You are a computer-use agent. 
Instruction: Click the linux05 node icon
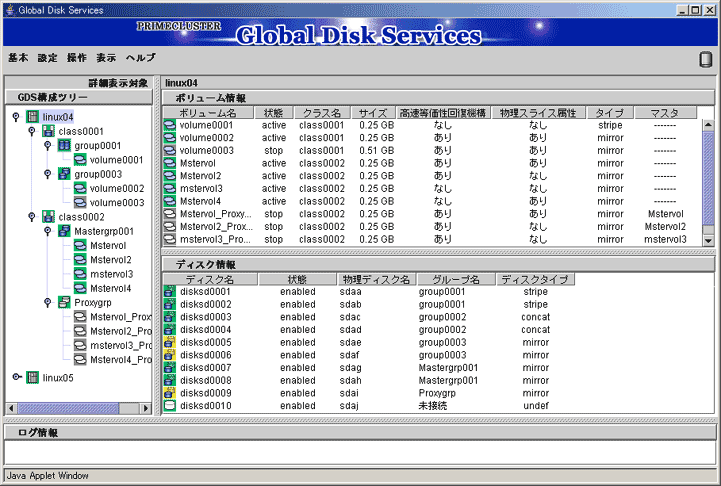click(32, 377)
